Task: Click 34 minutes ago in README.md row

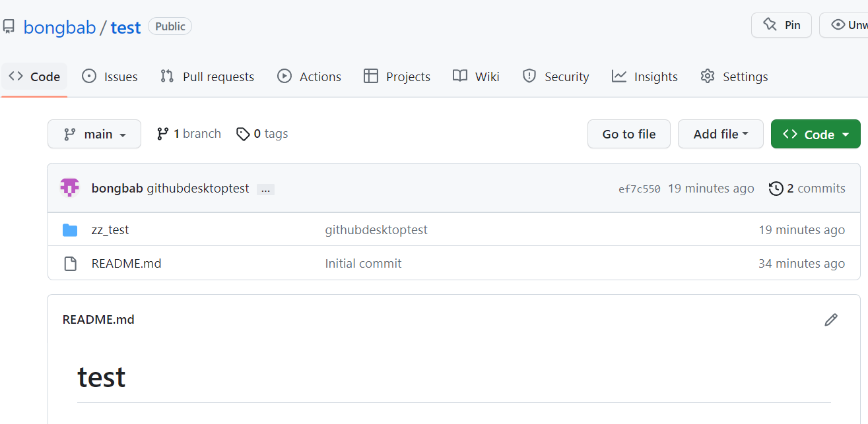Action: 801,263
